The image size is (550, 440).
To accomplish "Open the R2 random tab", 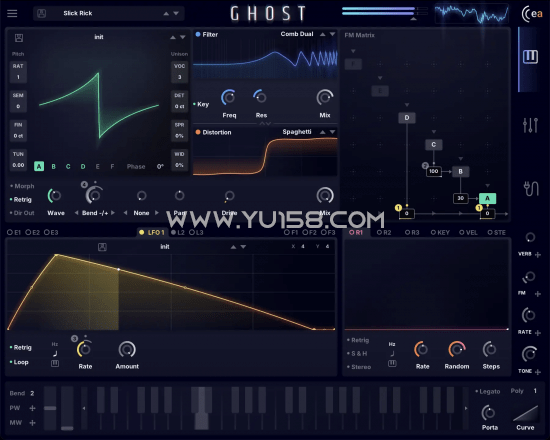I will (x=384, y=232).
